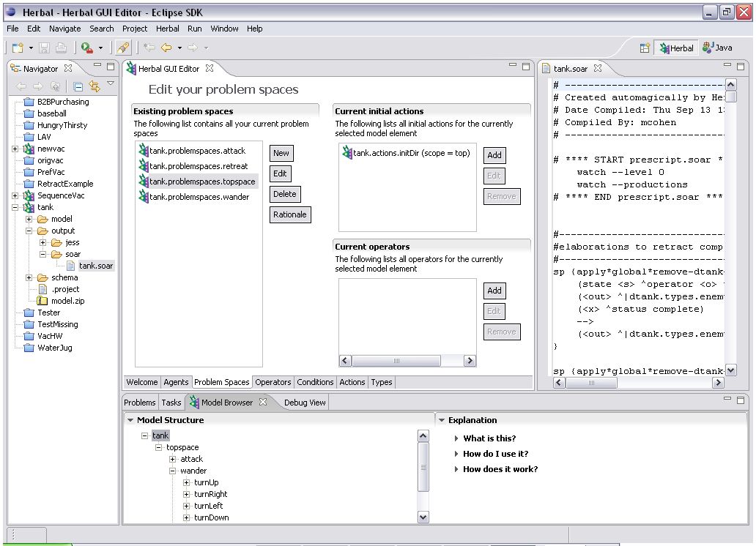Switch to the Java perspective
Image resolution: width=756 pixels, height=546 pixels.
coord(717,48)
